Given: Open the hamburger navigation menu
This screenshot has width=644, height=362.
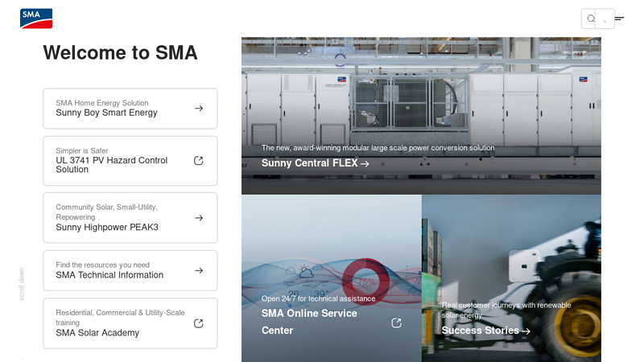Looking at the screenshot, I should 619,19.
